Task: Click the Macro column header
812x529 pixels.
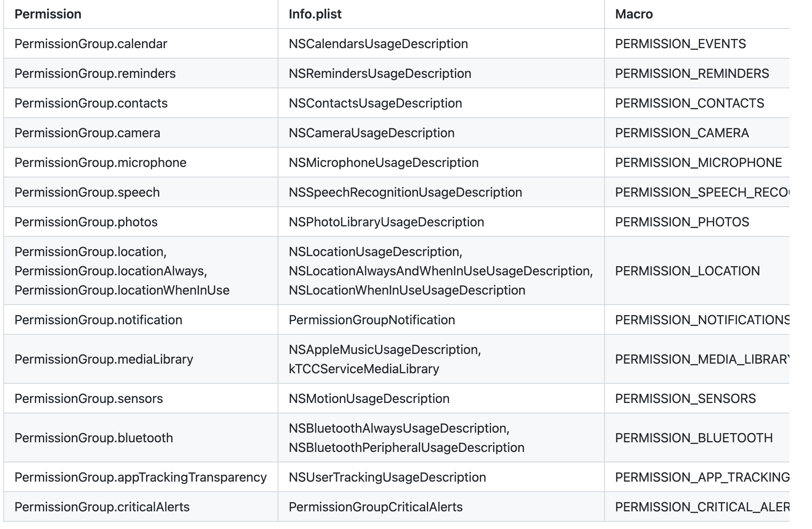Action: tap(634, 14)
